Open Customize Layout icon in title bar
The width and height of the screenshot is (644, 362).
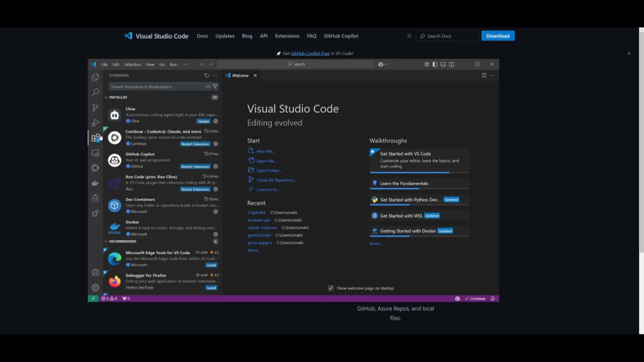[x=427, y=64]
